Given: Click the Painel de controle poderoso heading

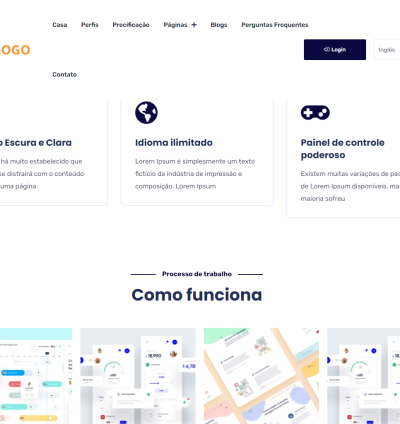Looking at the screenshot, I should (x=343, y=149).
